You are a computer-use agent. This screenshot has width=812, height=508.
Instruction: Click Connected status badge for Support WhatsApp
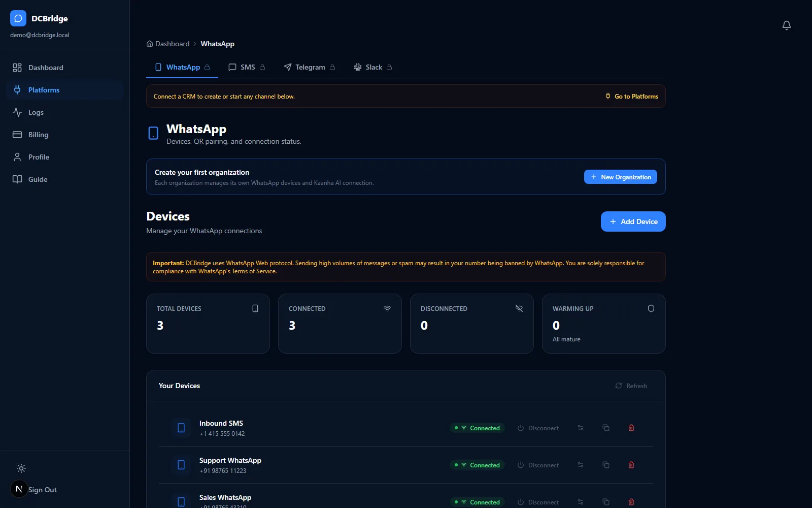tap(477, 465)
